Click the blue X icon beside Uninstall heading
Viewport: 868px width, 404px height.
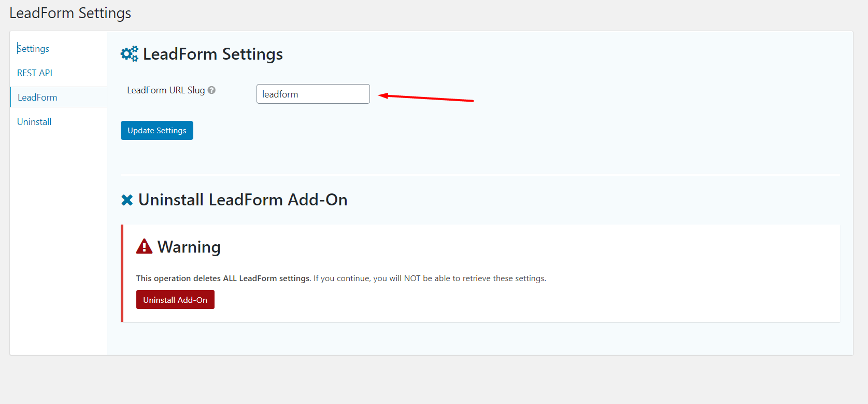[x=127, y=200]
